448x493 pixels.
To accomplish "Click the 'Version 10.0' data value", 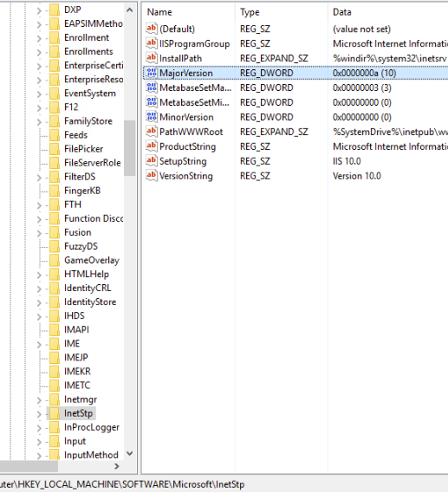I will (x=357, y=176).
